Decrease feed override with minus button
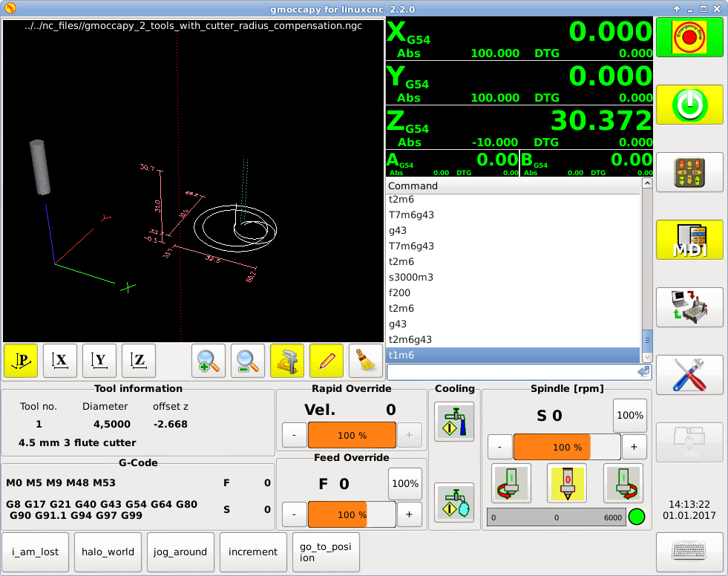Image resolution: width=728 pixels, height=576 pixels. 295,514
